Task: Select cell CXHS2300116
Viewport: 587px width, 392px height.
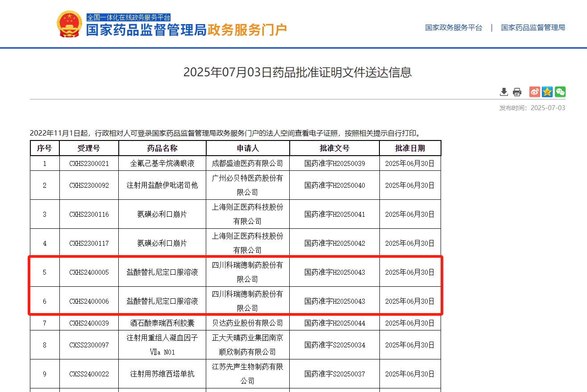Action: (89, 214)
